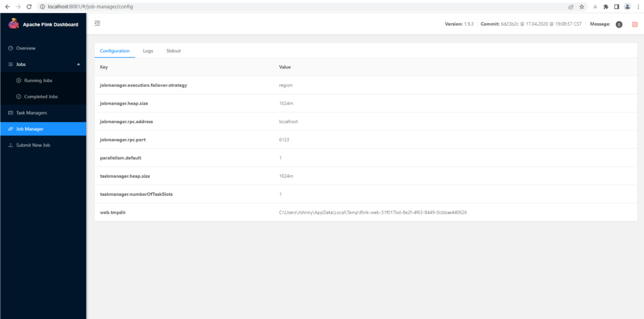Select the parallelism.default key

120,158
